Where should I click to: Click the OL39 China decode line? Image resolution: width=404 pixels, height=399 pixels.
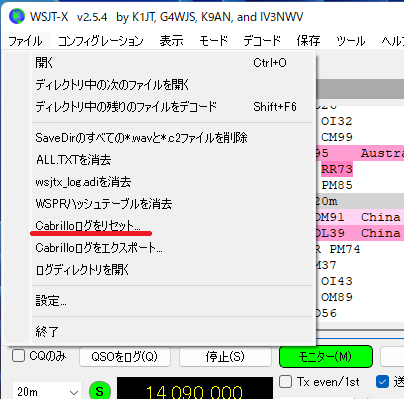[360, 233]
